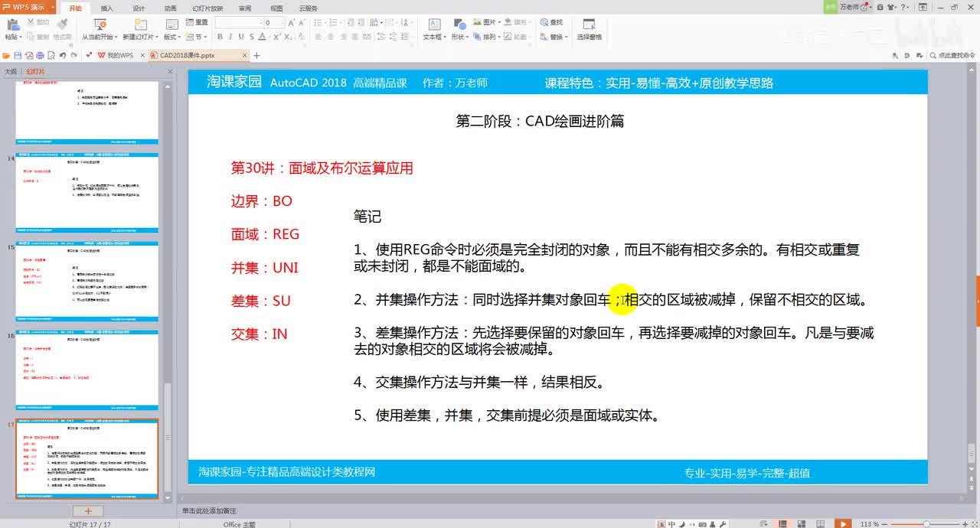
Task: Close the CAD2018课件.pptx tab
Action: click(x=245, y=55)
